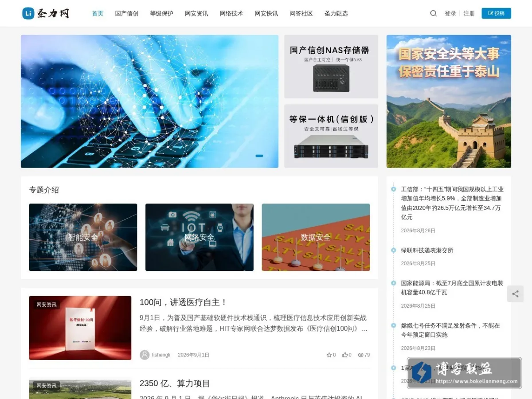The image size is (532, 399).
Task: Open 国产信创 navigation menu
Action: (x=127, y=13)
